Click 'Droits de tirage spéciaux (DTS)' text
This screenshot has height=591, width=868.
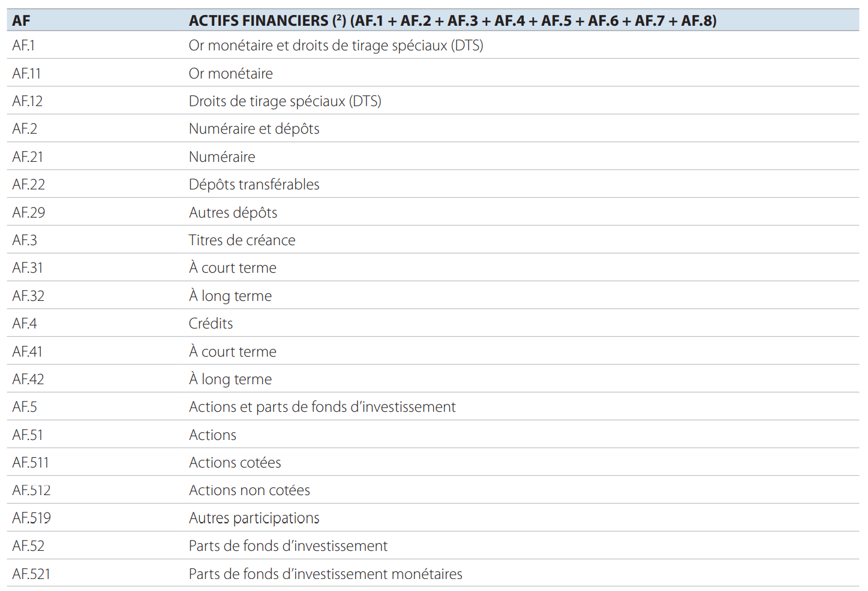click(285, 101)
